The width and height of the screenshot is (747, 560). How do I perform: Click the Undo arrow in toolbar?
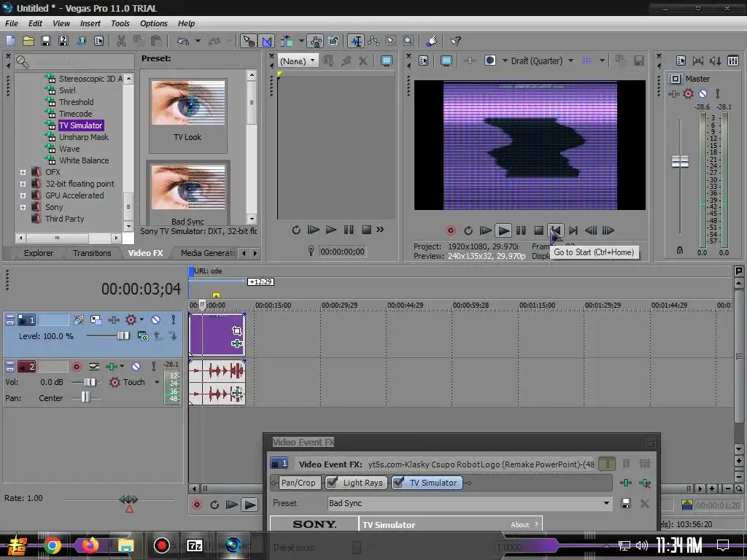[x=183, y=41]
